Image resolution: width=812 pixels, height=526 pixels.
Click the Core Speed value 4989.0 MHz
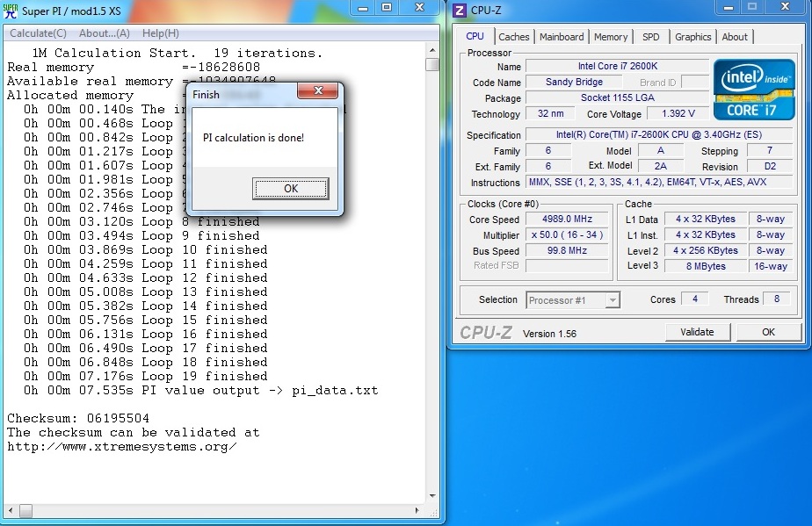567,219
